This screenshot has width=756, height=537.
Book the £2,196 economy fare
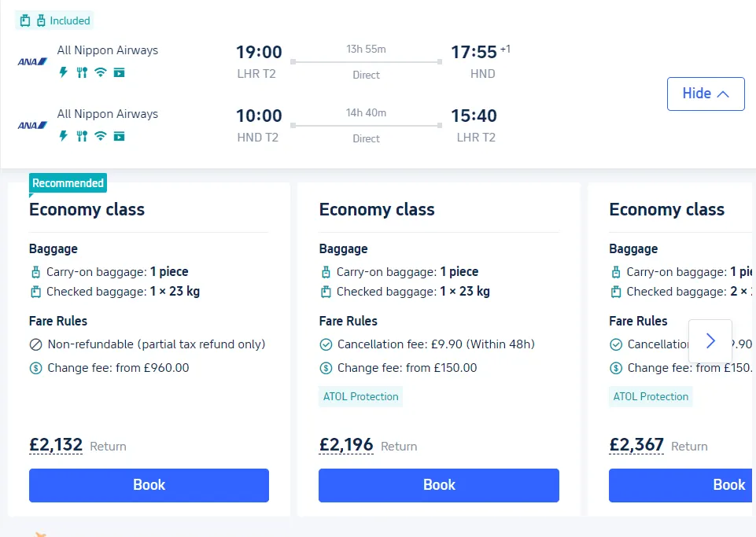439,485
